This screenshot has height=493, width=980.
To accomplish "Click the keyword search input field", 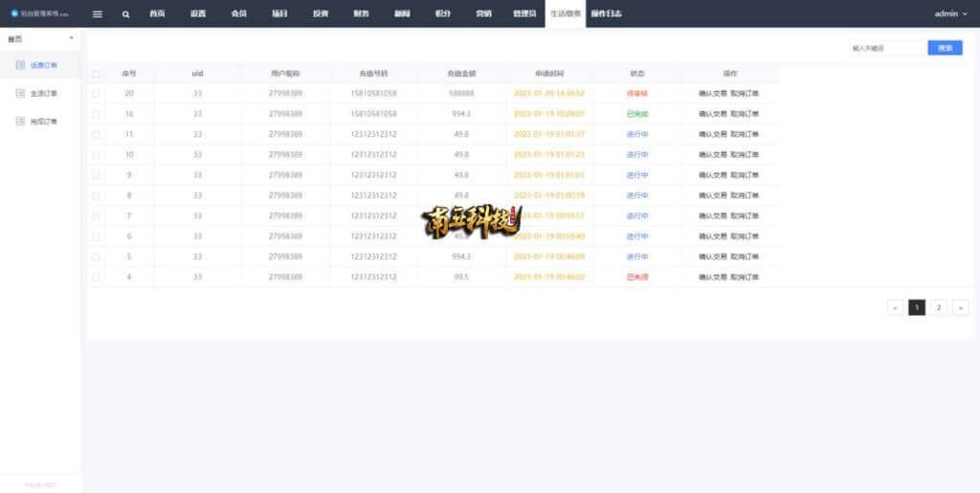I will point(884,48).
